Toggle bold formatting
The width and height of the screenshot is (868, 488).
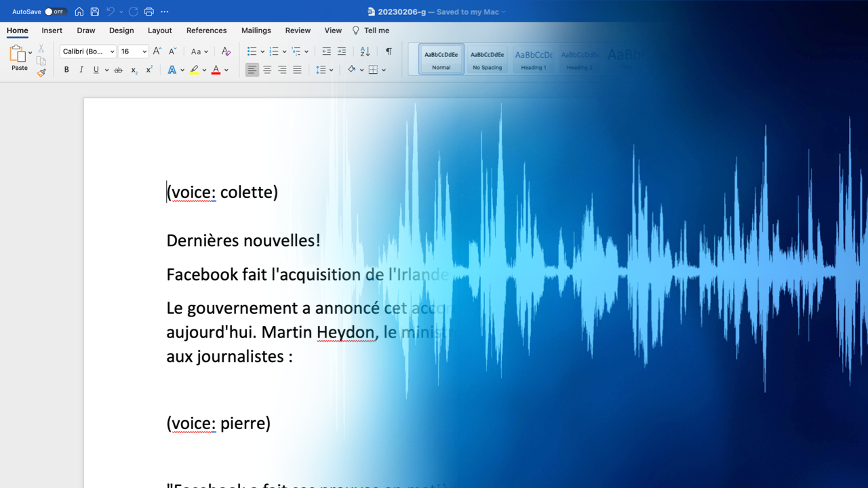tap(66, 69)
